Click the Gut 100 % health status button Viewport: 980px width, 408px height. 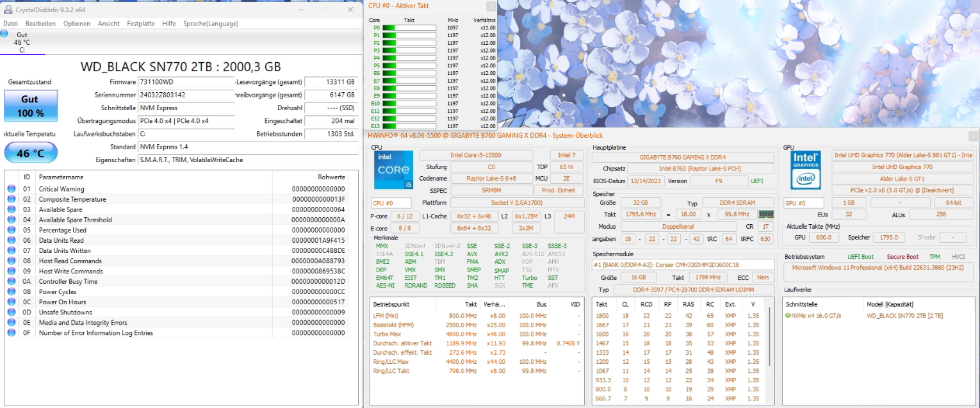31,106
